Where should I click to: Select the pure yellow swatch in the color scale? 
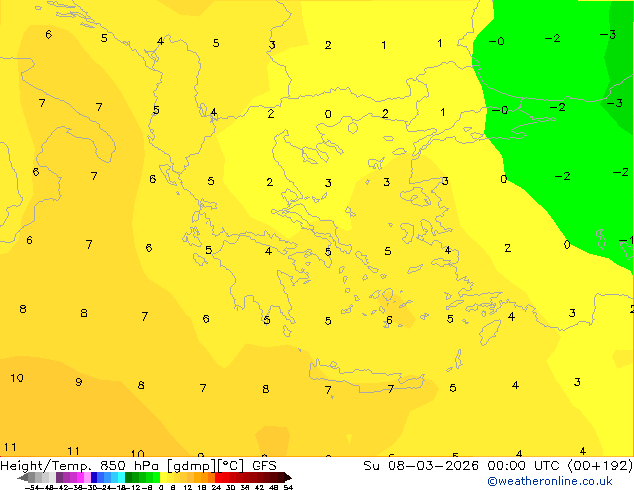tap(163, 477)
